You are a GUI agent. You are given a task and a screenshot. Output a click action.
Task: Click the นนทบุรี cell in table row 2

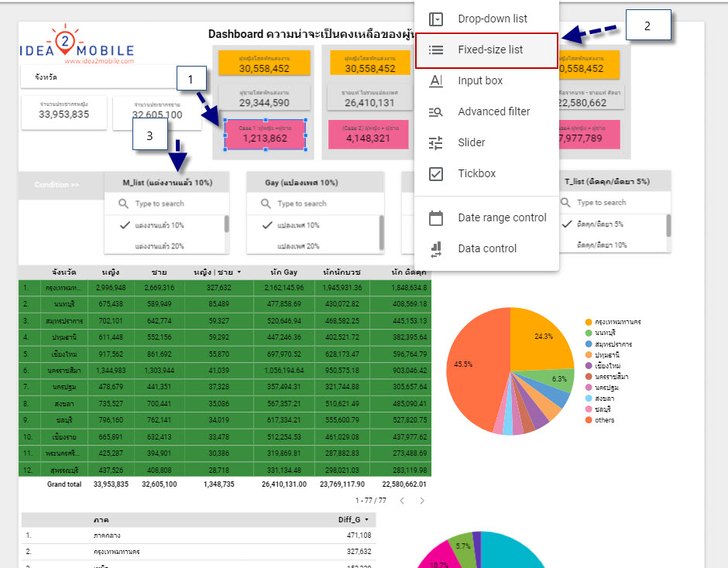point(64,304)
